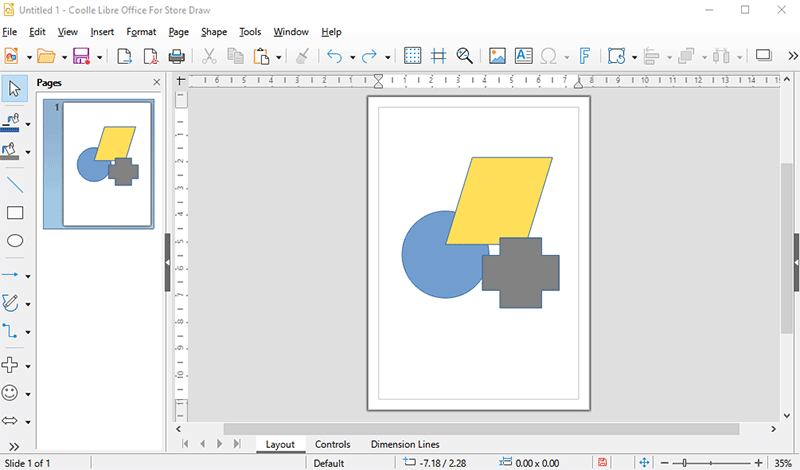
Task: Select the page 1 thumbnail in Pages panel
Action: click(107, 163)
